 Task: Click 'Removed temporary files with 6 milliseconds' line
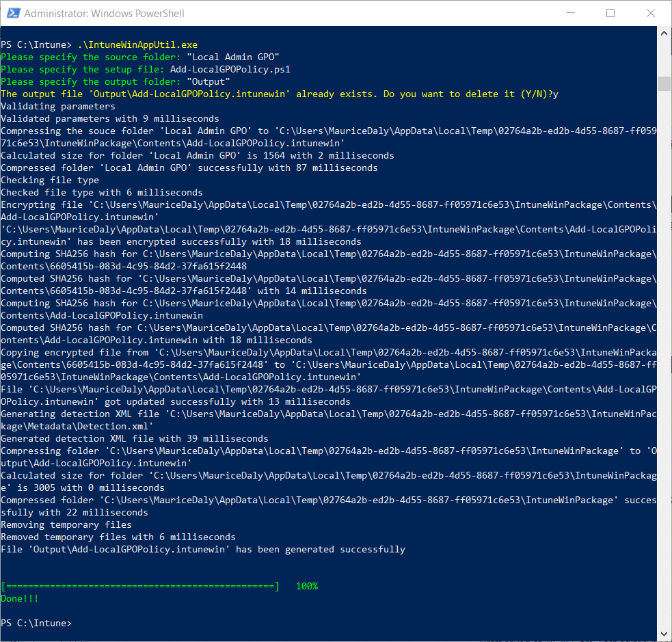[118, 537]
